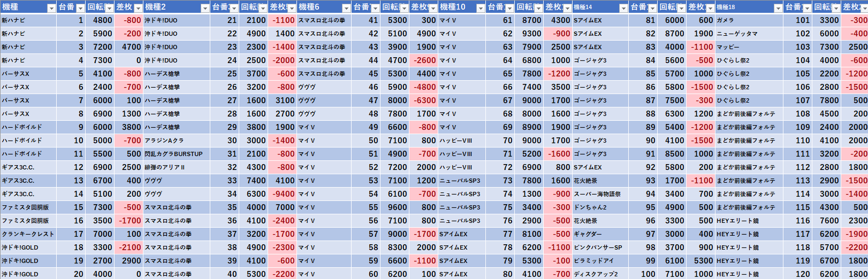
Task: Select the アラジンAクラ cell
Action: coord(177,141)
